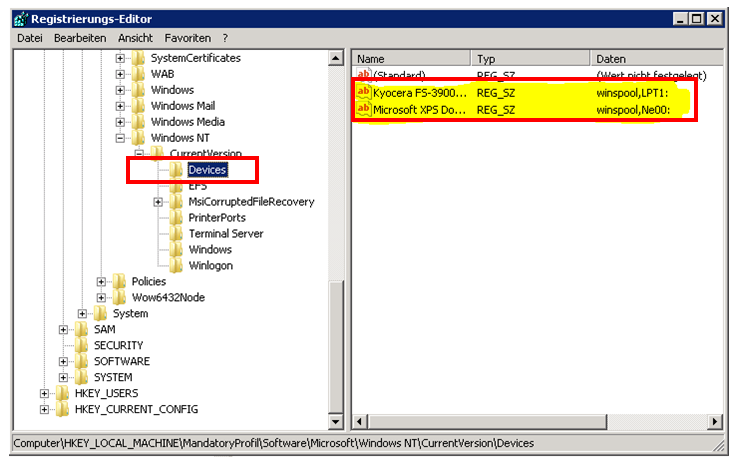Select the Devices registry key

207,170
